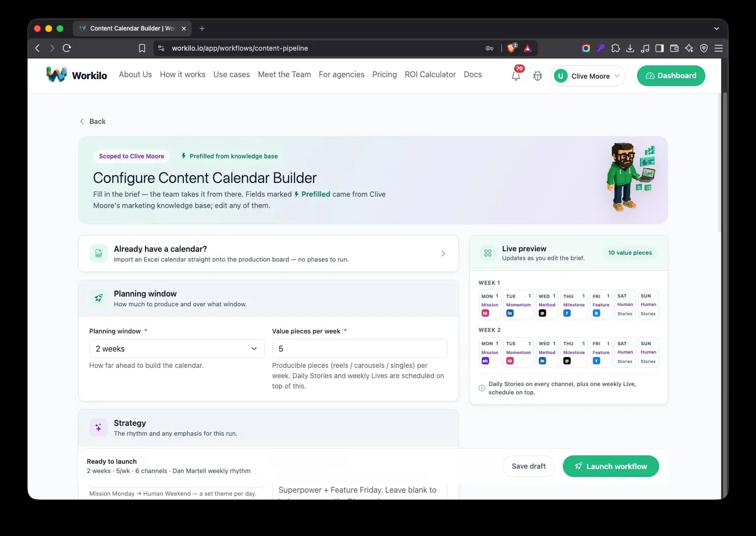
Task: Open the Leo AI sparkle icon
Action: 689,48
